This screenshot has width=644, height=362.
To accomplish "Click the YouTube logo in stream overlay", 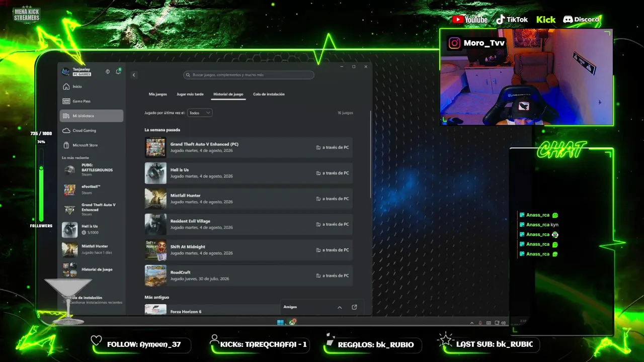I will [470, 20].
